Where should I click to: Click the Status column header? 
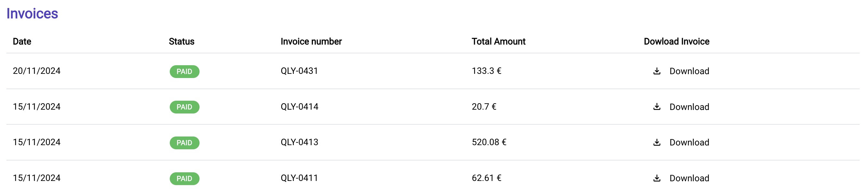point(182,41)
